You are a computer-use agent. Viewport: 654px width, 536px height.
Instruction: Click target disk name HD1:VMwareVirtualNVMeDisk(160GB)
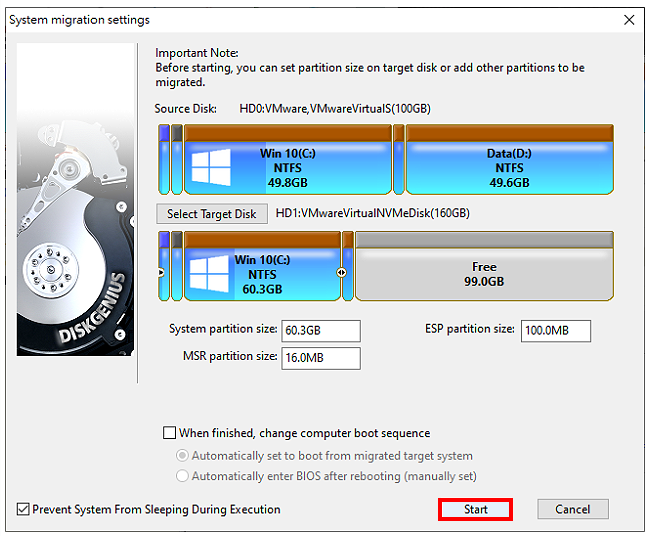click(372, 213)
